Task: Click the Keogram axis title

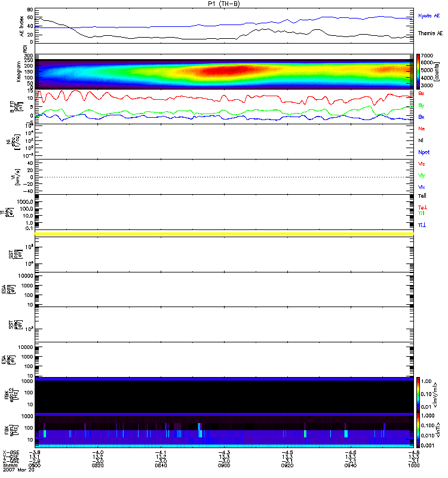Action: [19, 71]
